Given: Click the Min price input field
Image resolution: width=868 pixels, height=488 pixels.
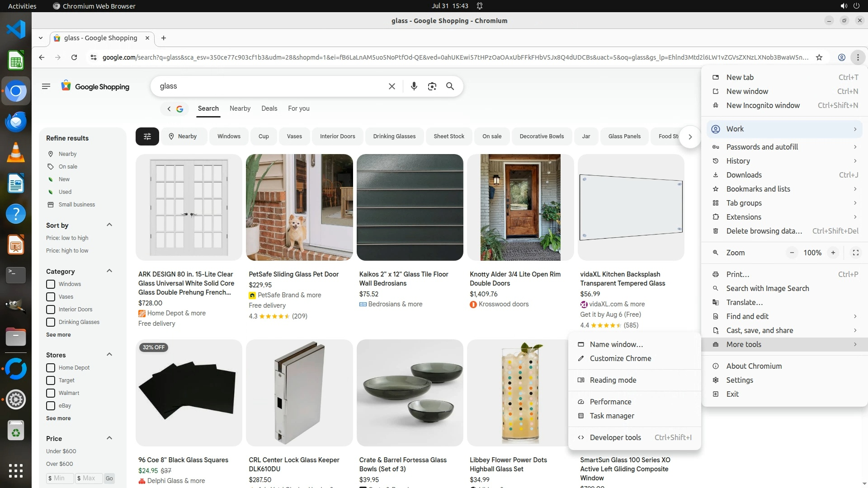Looking at the screenshot, I should click(60, 478).
